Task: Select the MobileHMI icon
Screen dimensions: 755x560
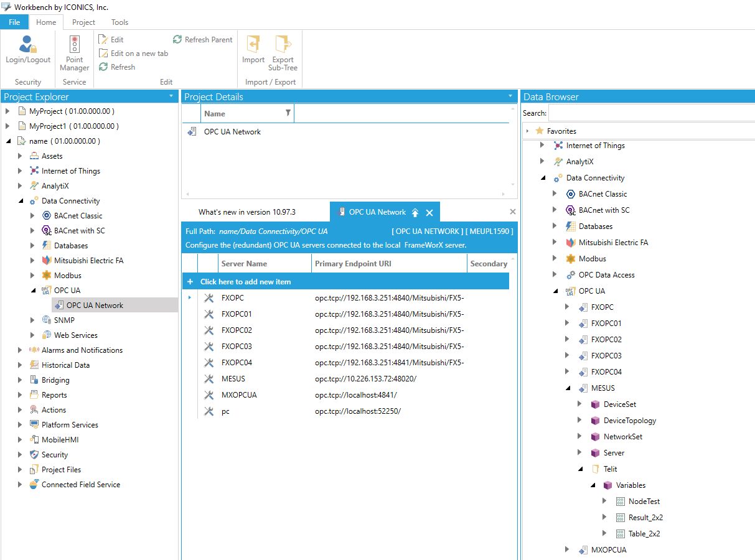Action: (34, 440)
